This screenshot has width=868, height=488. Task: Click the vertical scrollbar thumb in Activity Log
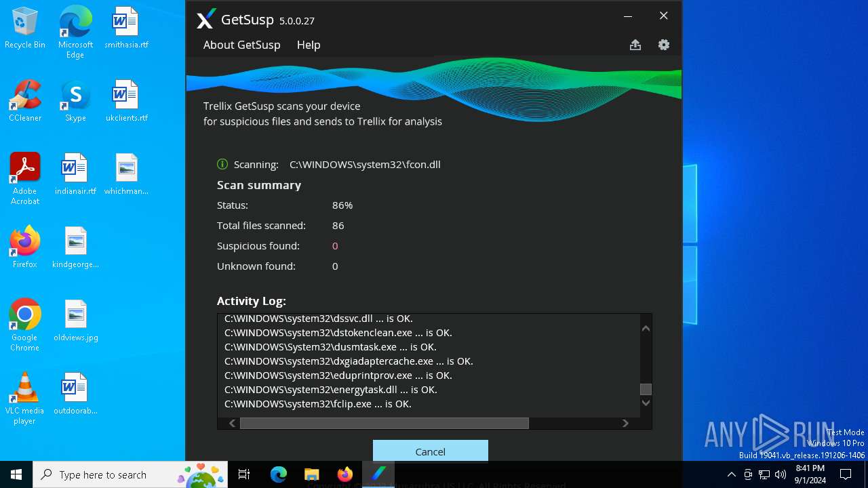(x=646, y=389)
